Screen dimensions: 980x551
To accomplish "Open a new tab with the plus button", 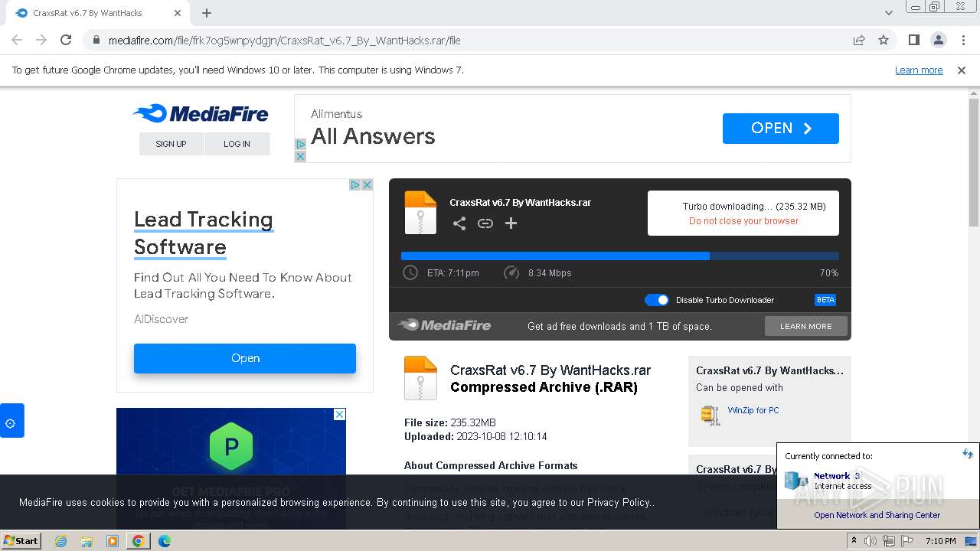I will pos(206,13).
